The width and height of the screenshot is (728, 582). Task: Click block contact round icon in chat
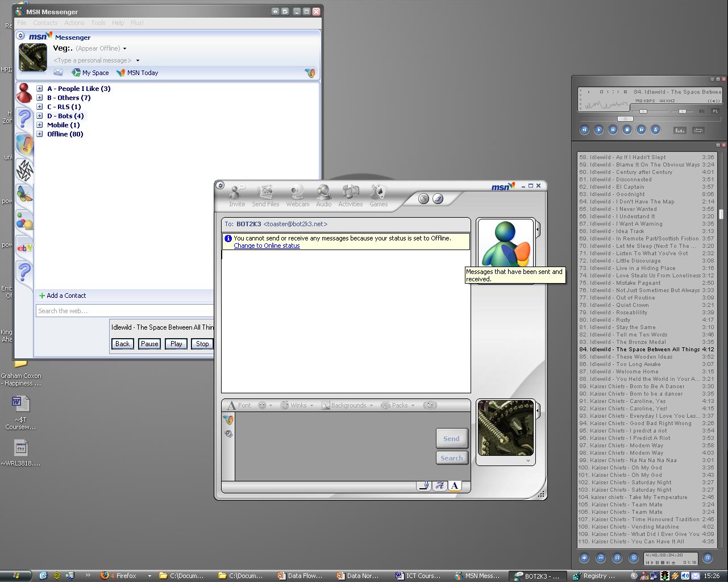coord(423,198)
